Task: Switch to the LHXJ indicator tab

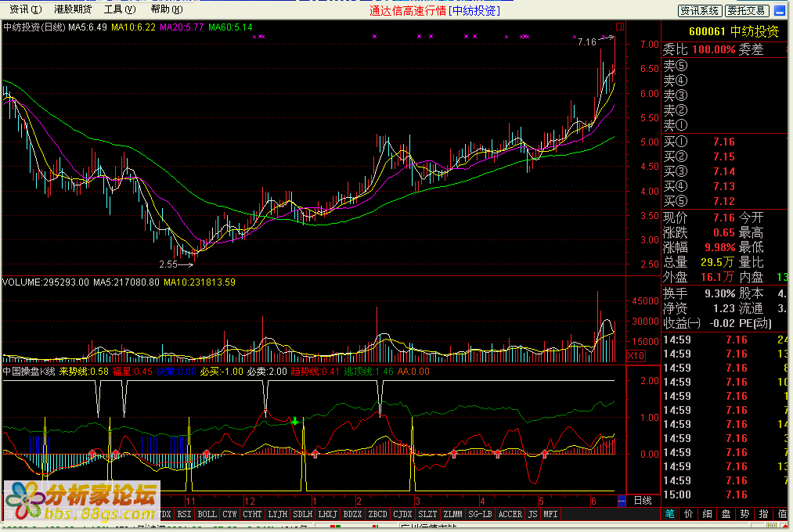Action: coord(327,514)
